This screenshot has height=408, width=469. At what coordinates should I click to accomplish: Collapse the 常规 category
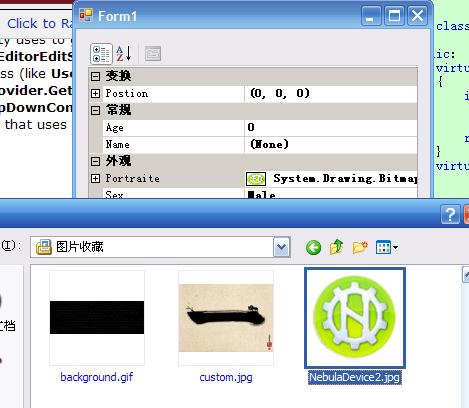point(95,110)
